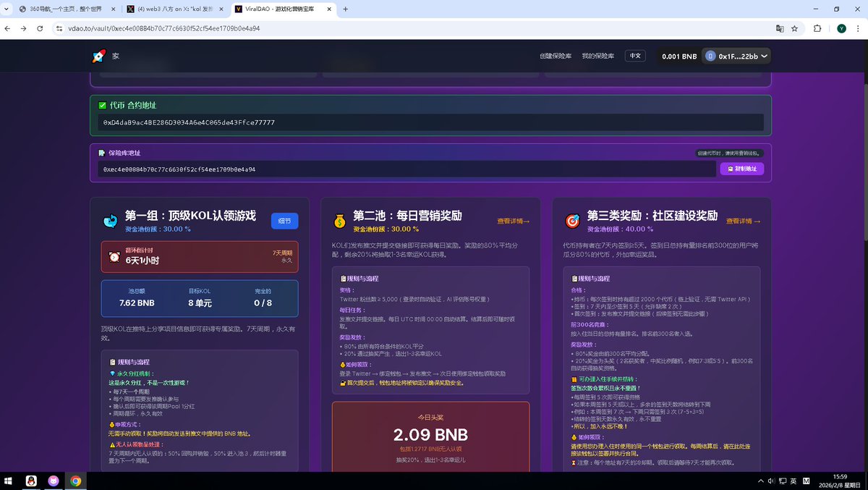Open a new browser tab
868x490 pixels.
(345, 9)
